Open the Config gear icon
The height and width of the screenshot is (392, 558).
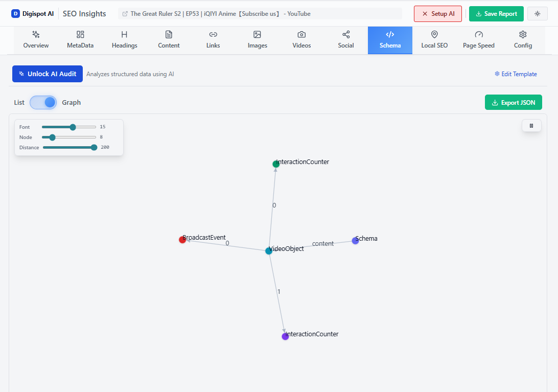tap(523, 35)
